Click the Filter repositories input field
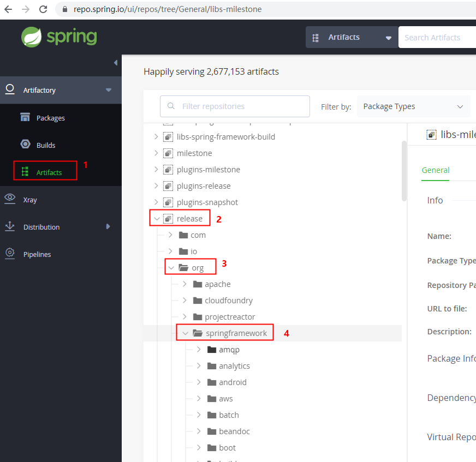This screenshot has height=462, width=476. [x=235, y=106]
